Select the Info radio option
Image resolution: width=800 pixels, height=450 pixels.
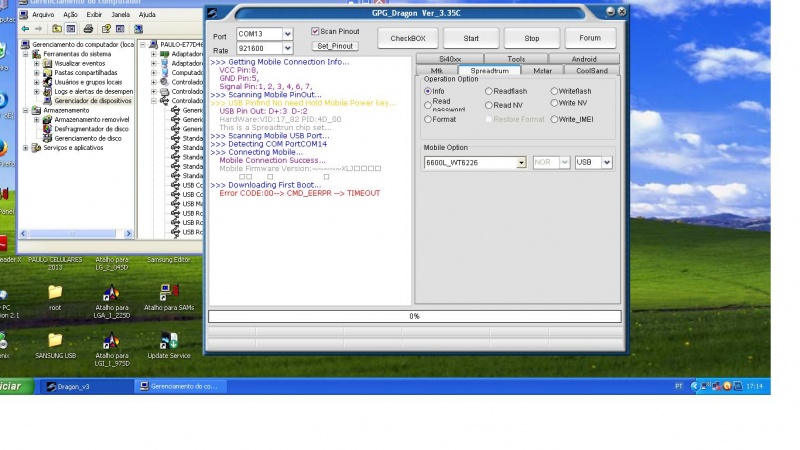(x=428, y=91)
